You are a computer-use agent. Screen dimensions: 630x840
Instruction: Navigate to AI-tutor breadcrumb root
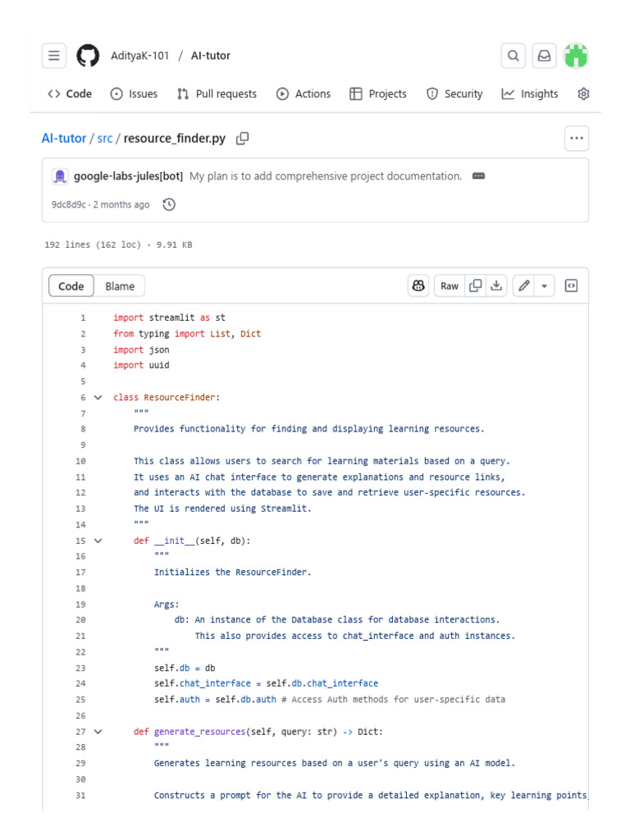coord(64,138)
